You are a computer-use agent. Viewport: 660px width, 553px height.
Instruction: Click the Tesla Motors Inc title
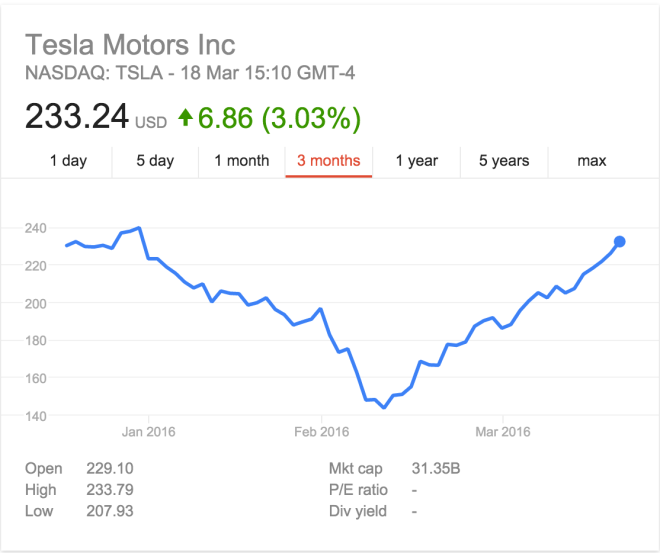pos(130,45)
